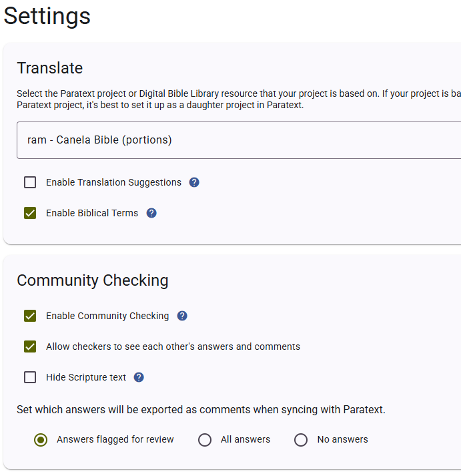Click help icon next to Enable Biblical Terms
The width and height of the screenshot is (461, 476).
[x=151, y=213]
